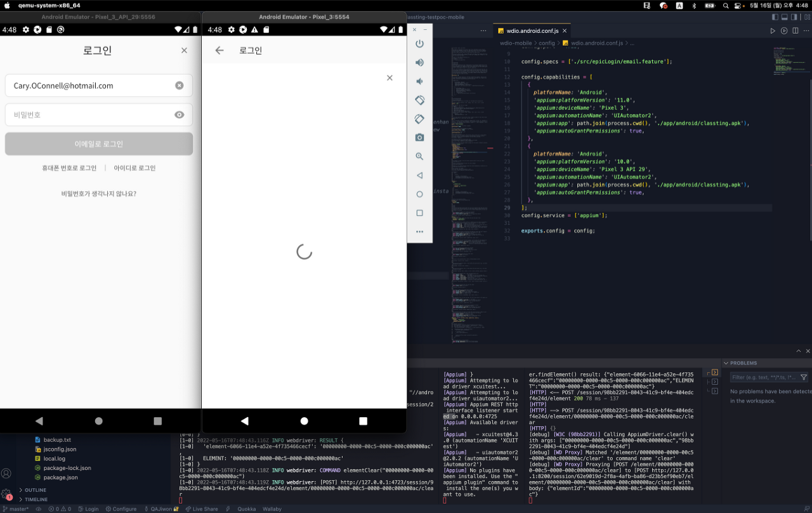Image resolution: width=812 pixels, height=513 pixels.
Task: Click the email address input field
Action: [99, 86]
